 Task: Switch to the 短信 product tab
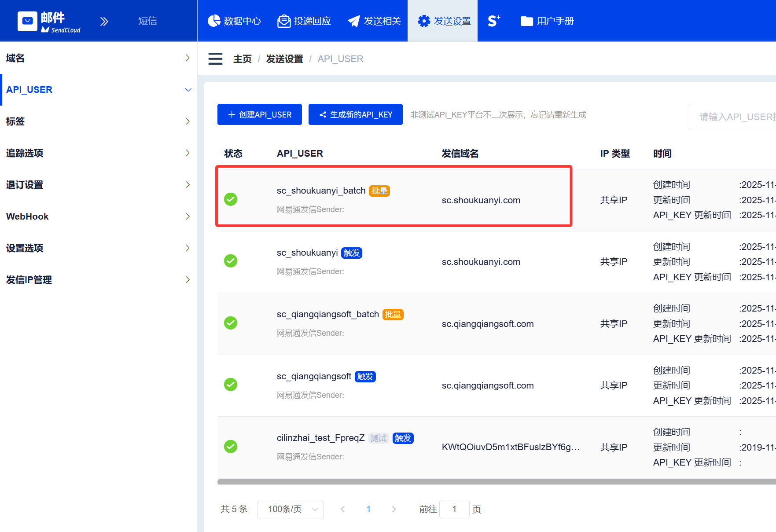[147, 21]
